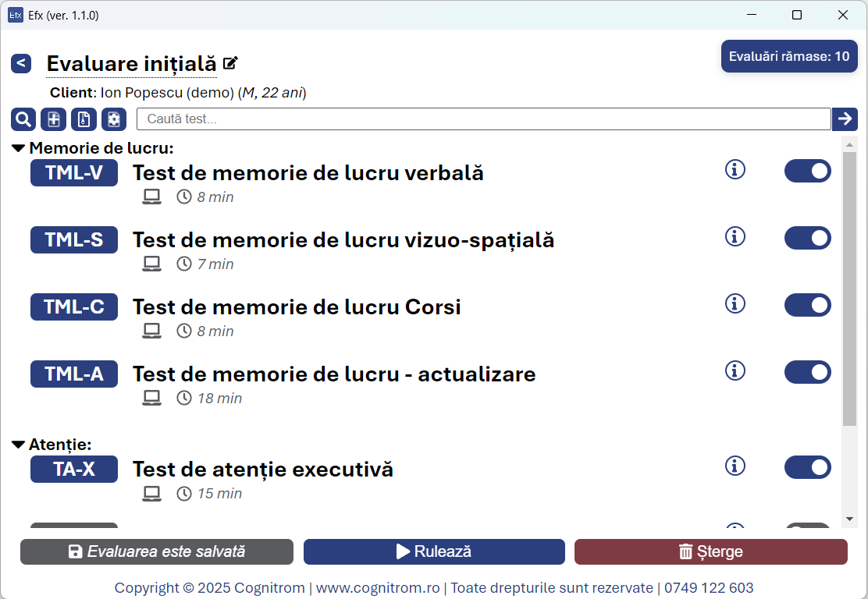Click the toolbar icon with a plus

(x=53, y=119)
